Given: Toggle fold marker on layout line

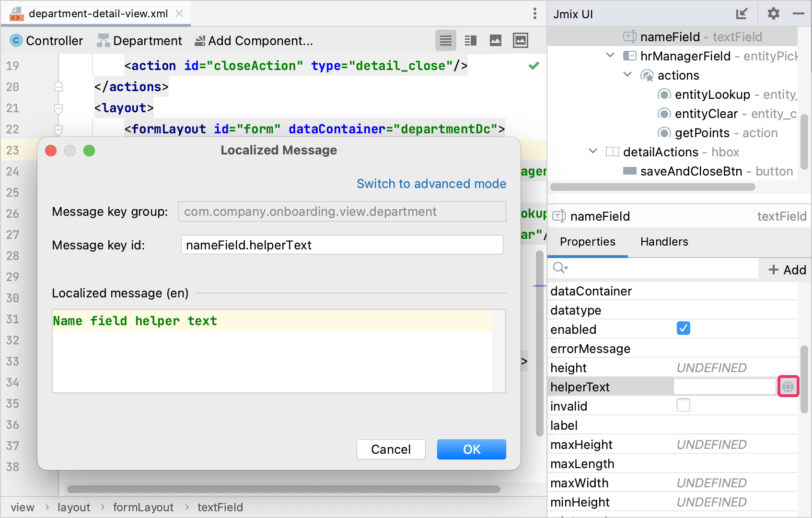Looking at the screenshot, I should coord(58,108).
